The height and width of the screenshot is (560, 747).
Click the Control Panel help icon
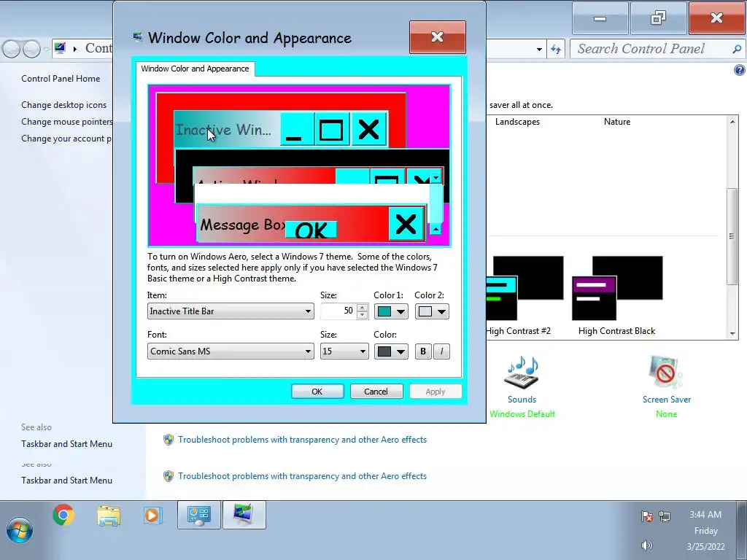[x=740, y=71]
